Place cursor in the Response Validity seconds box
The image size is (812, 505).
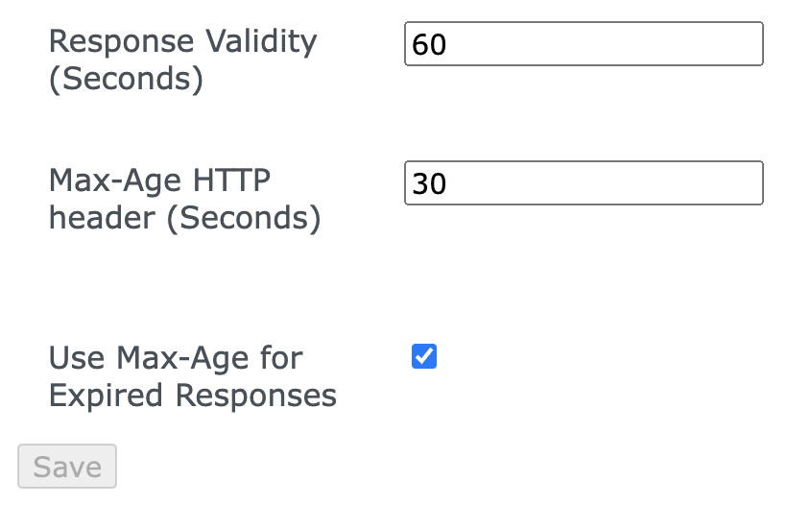(x=584, y=44)
